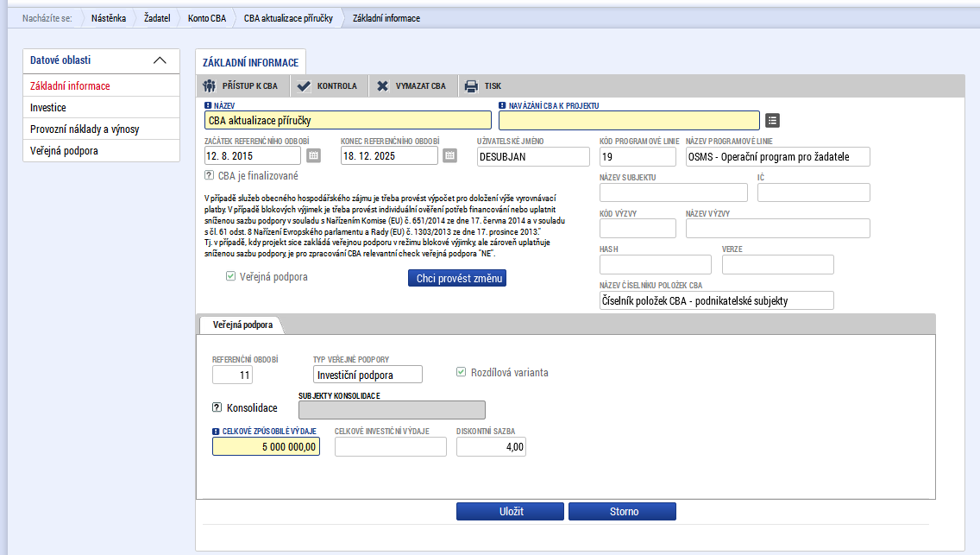Image resolution: width=980 pixels, height=555 pixels.
Task: Open the project list icon beside Navázání CBA
Action: pyautogui.click(x=772, y=121)
